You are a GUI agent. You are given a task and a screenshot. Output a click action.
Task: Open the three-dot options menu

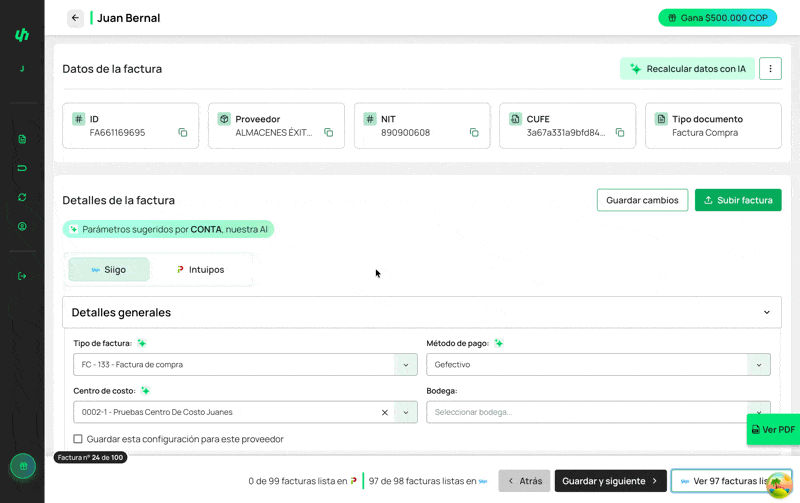769,69
